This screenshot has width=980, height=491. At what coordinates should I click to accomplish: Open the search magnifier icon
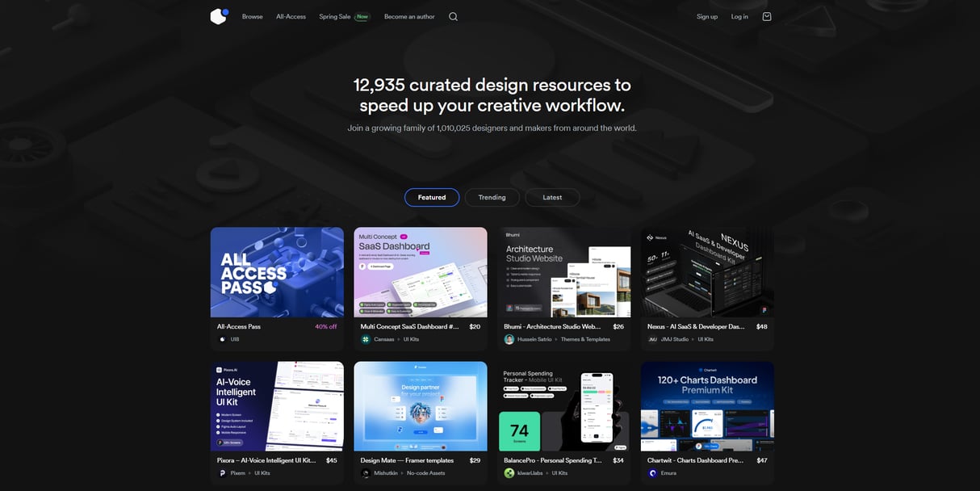coord(453,16)
